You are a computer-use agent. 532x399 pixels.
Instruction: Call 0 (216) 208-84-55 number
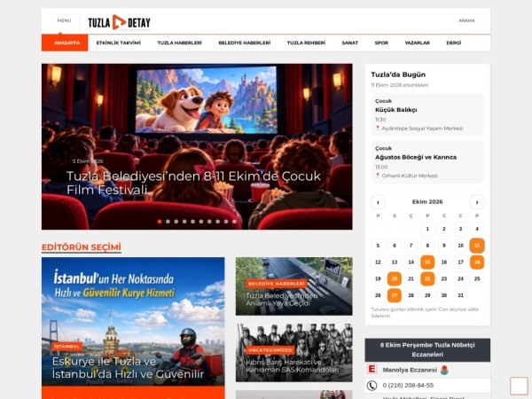[x=408, y=386]
